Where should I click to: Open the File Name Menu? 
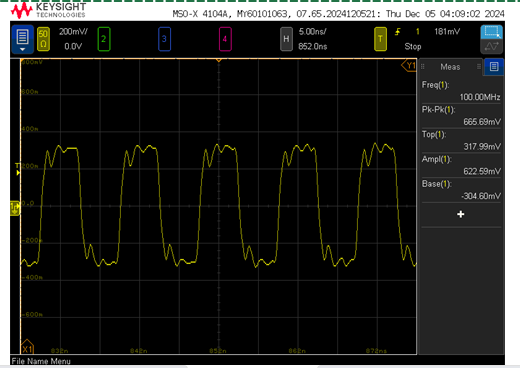click(x=41, y=361)
